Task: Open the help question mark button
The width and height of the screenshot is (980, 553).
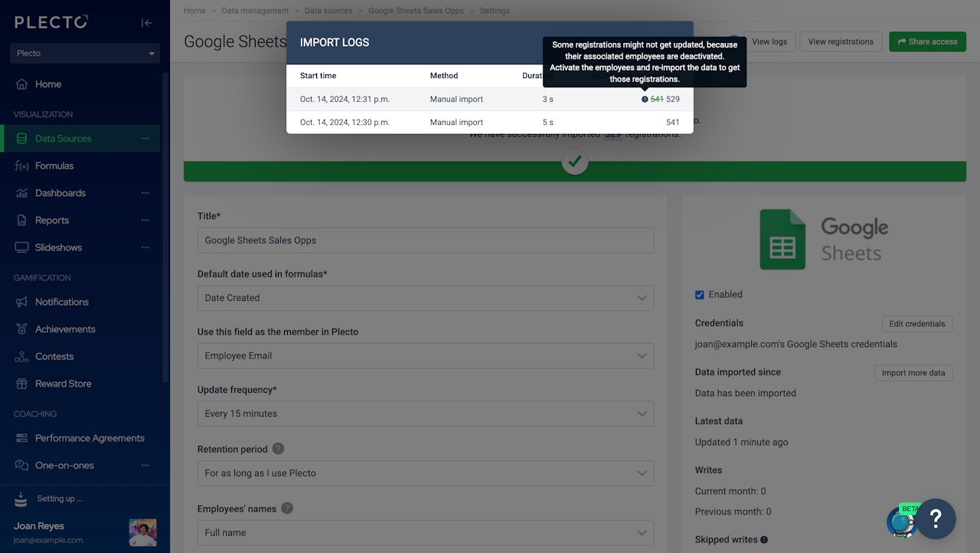Action: pos(936,519)
